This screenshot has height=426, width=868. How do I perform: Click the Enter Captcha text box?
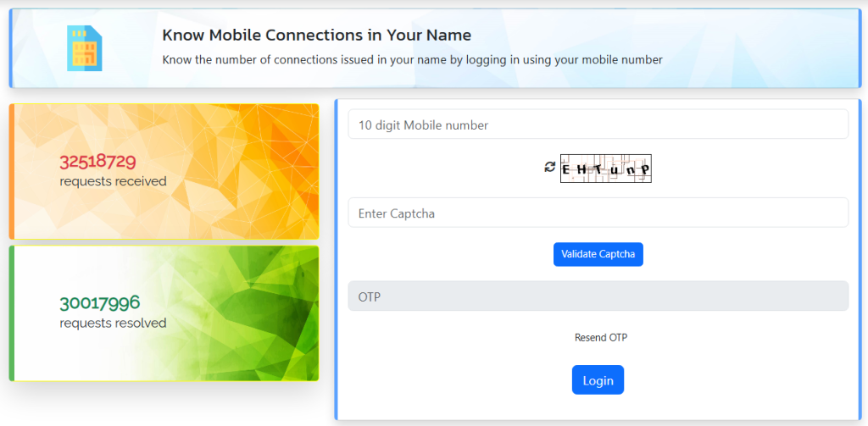(598, 213)
